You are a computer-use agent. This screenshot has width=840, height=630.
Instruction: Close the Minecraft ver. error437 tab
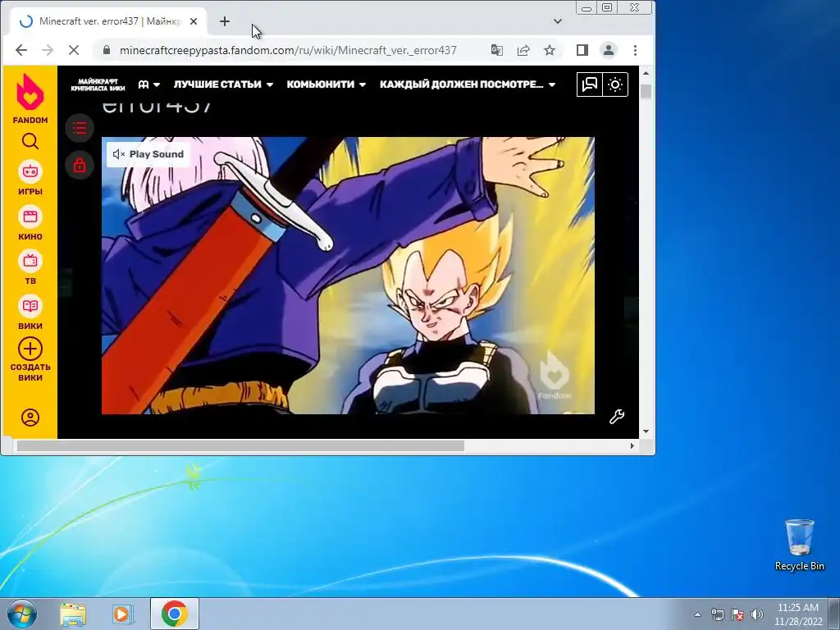pos(194,21)
